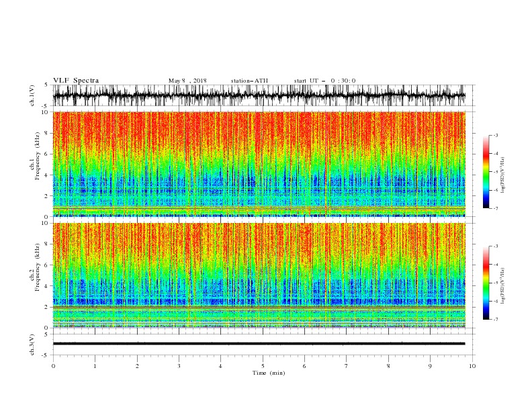The image size is (532, 411).
Task: Click the 'station=ATH' label
Action: pyautogui.click(x=249, y=81)
